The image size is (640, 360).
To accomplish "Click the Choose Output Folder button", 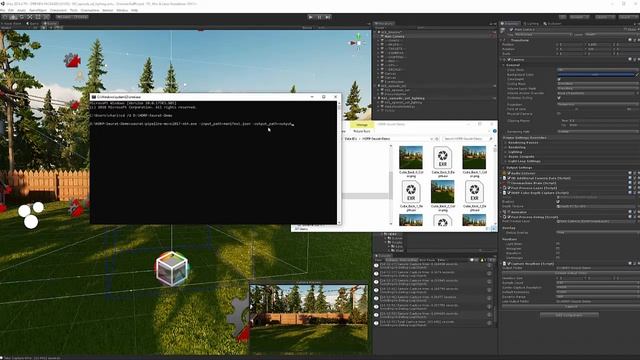I will pos(571,273).
